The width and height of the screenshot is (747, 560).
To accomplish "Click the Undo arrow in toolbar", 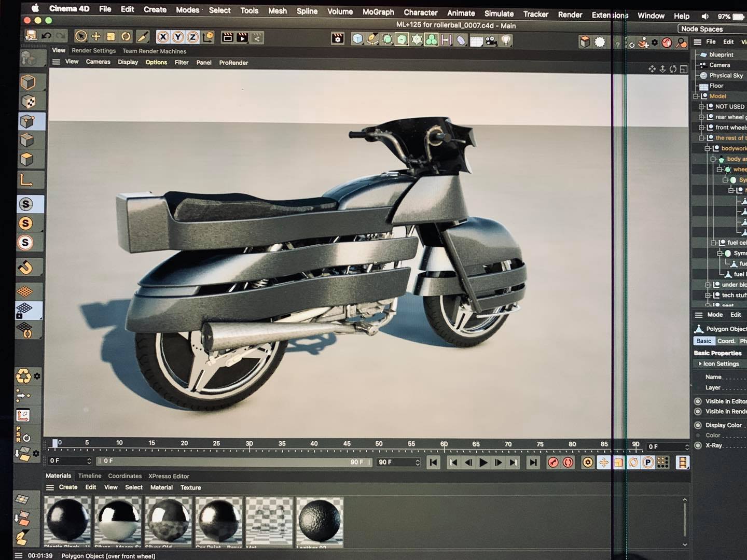I will (47, 36).
